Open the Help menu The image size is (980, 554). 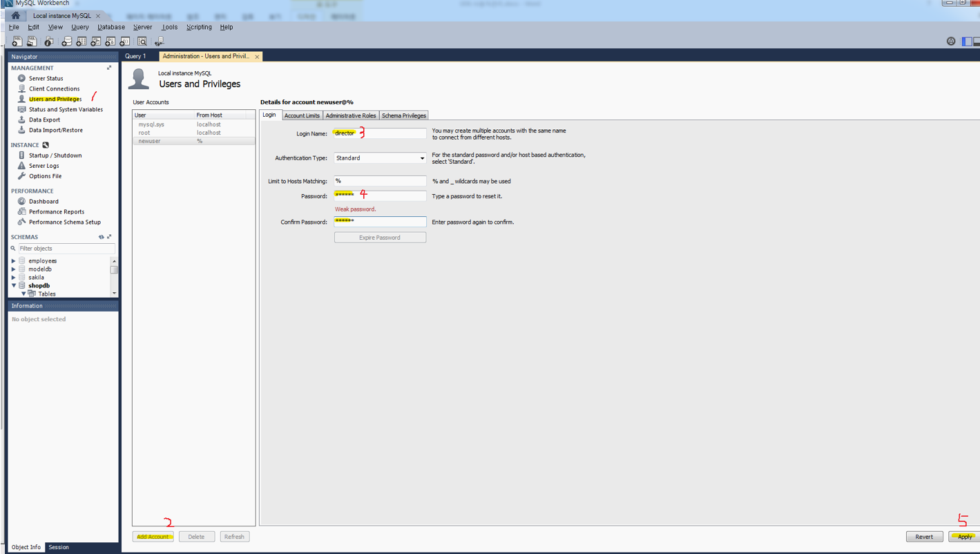[x=227, y=27]
